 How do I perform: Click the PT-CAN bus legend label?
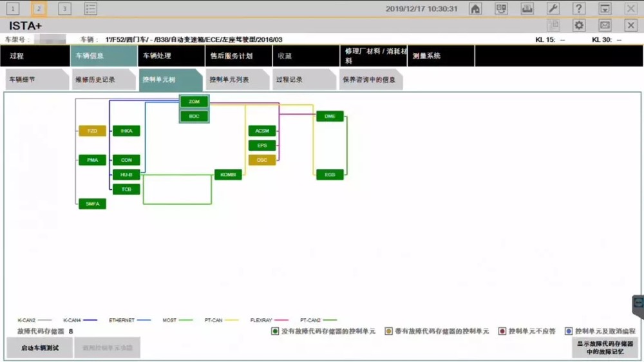214,320
